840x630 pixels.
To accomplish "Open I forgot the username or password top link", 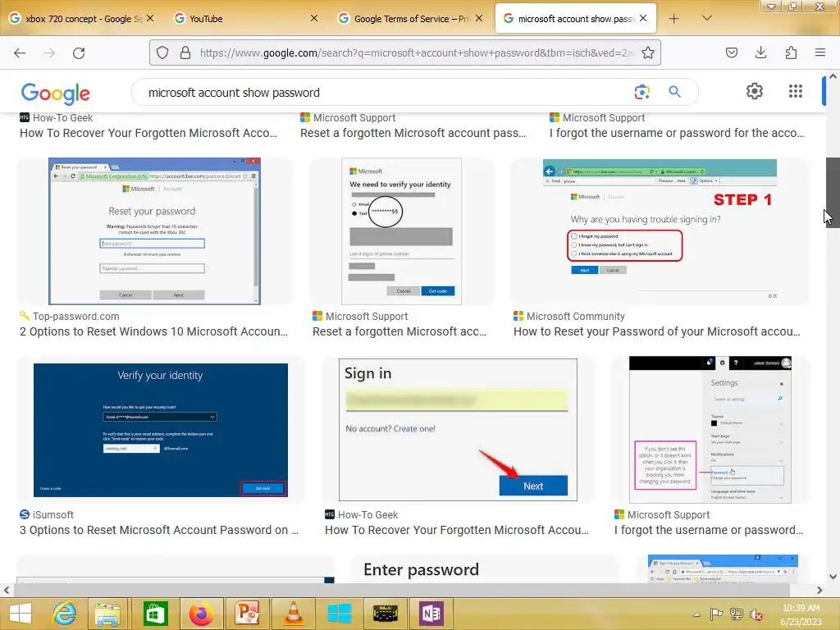I will (x=677, y=133).
